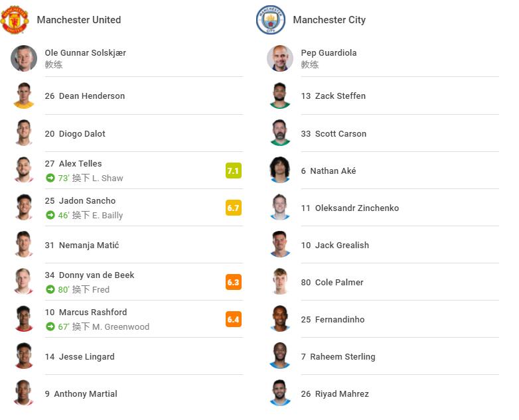This screenshot has height=420, width=519.
Task: Click the Manchester City club crest
Action: (x=271, y=20)
